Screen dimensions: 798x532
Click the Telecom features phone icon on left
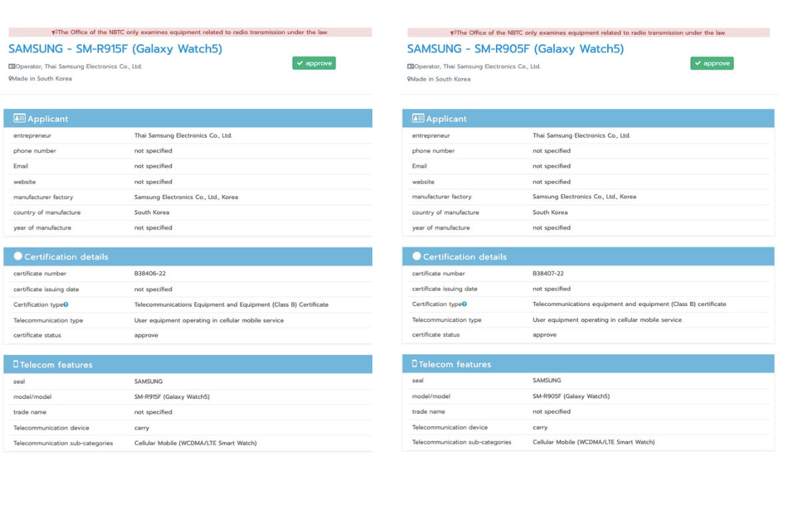pyautogui.click(x=16, y=364)
